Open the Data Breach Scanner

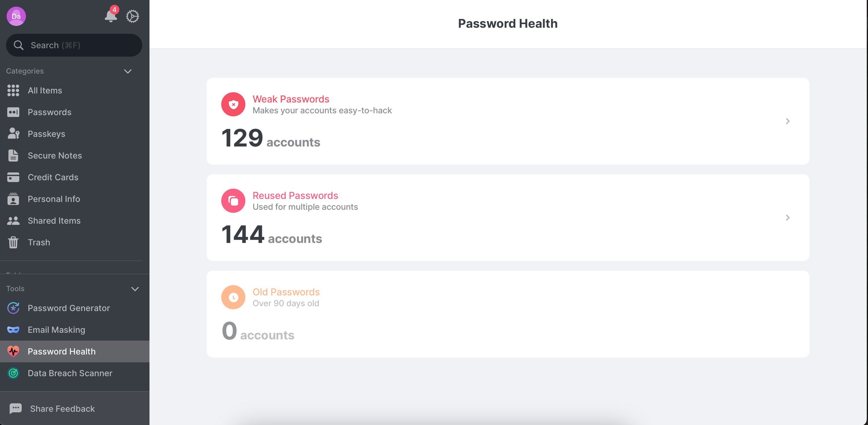(70, 373)
